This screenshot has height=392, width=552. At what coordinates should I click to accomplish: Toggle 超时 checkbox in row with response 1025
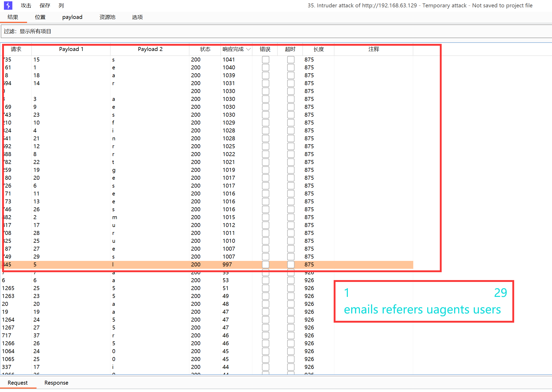point(291,146)
